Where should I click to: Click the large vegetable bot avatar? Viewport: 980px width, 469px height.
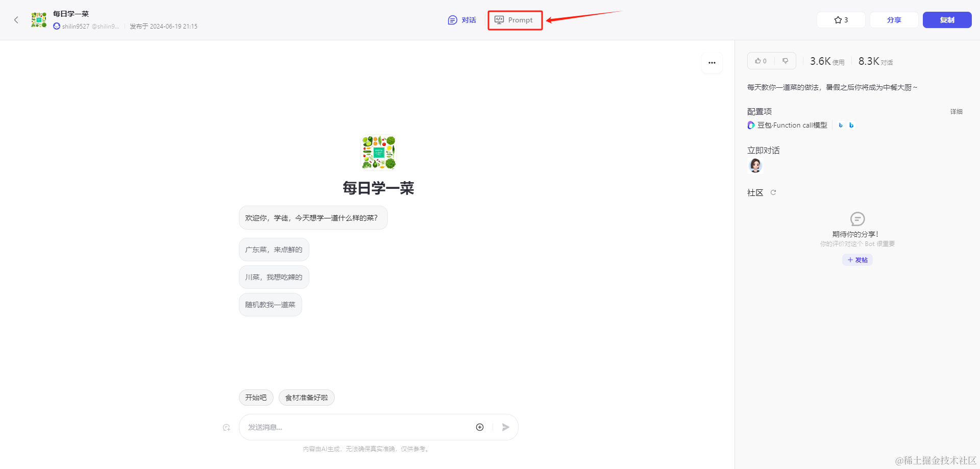pyautogui.click(x=379, y=152)
